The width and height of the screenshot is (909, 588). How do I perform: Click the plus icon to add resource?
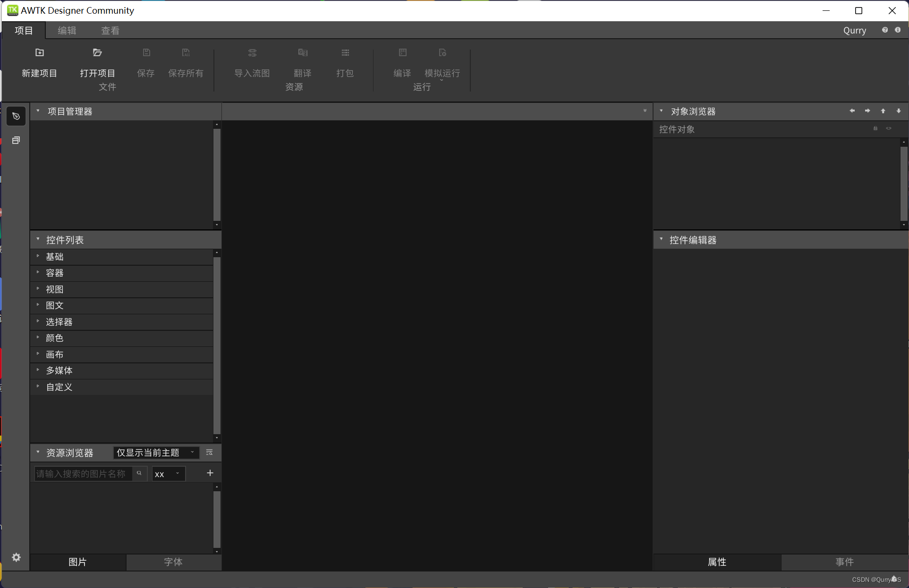[x=210, y=473]
